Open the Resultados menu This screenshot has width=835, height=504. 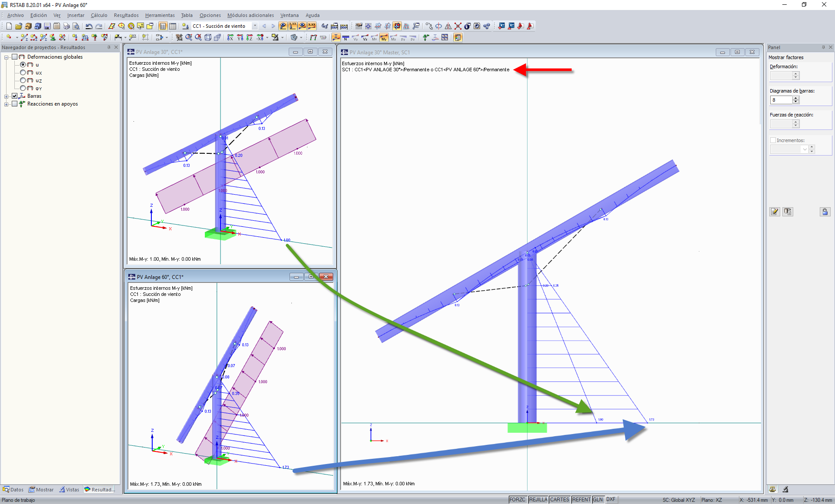point(126,15)
